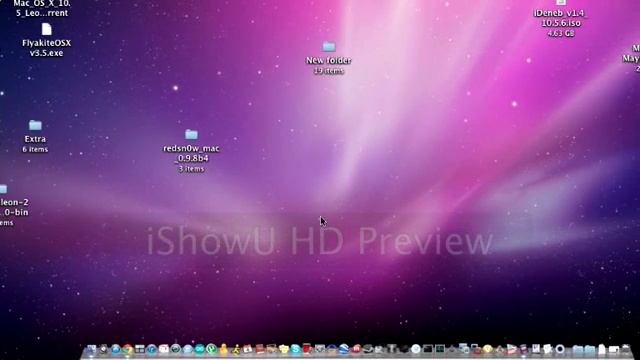Launch Safari from the Dock

pos(116,349)
